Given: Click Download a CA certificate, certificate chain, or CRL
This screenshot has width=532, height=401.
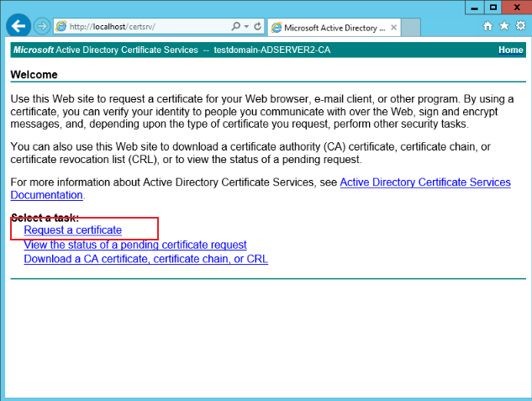Looking at the screenshot, I should click(x=146, y=259).
